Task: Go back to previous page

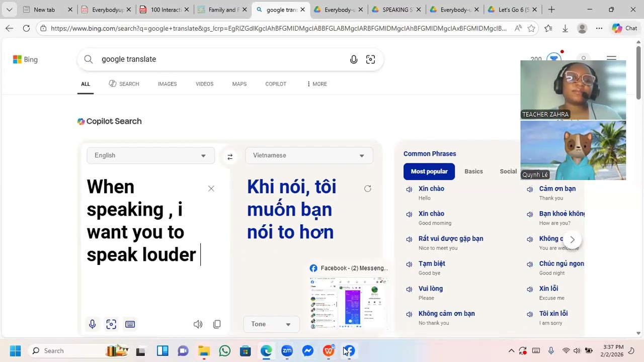Action: click(9, 29)
